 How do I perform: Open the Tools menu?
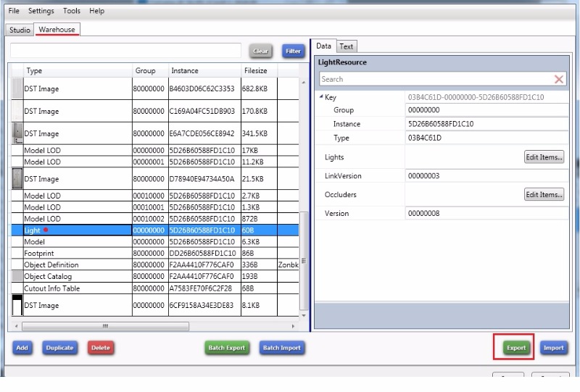(72, 12)
